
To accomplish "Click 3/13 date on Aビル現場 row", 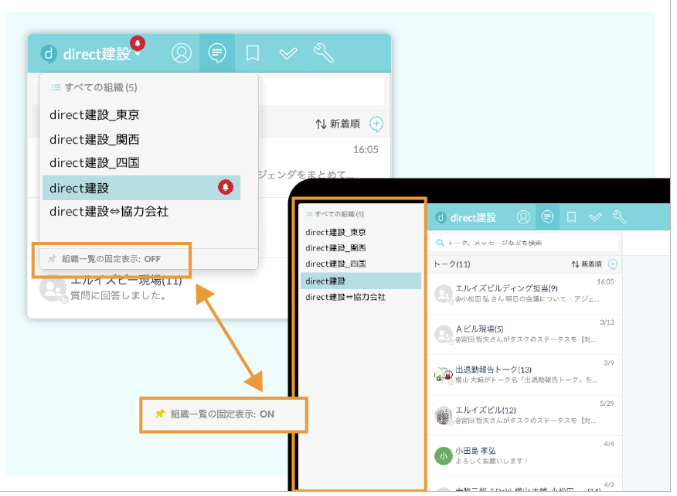I will coord(607,322).
